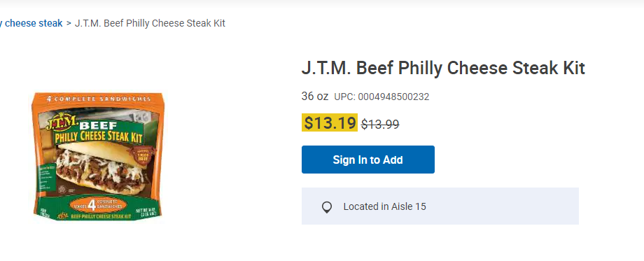Click the current breadcrumb J.T.M. Beef Philly item
This screenshot has height=261, width=644.
[x=150, y=23]
